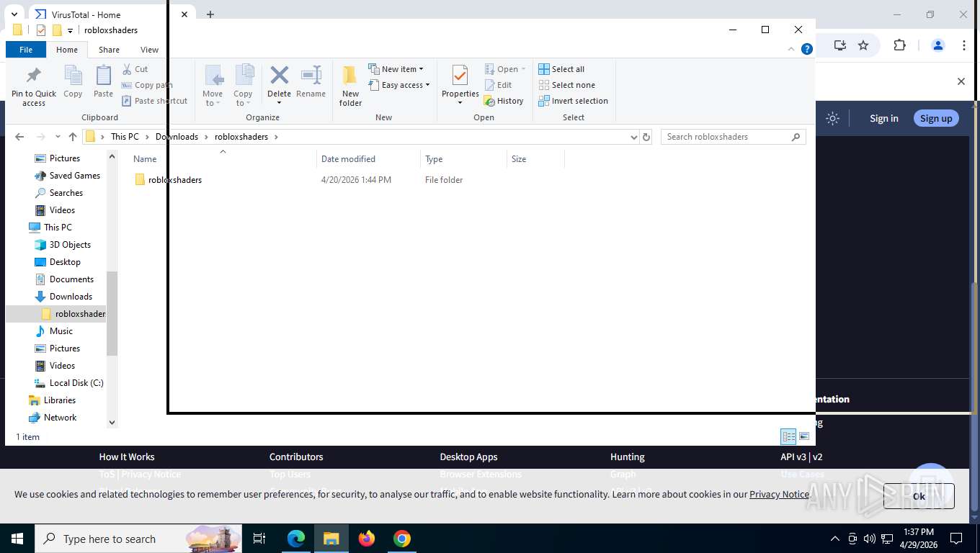980x553 pixels.
Task: Open Chrome tab search dropdown
Action: (x=14, y=14)
